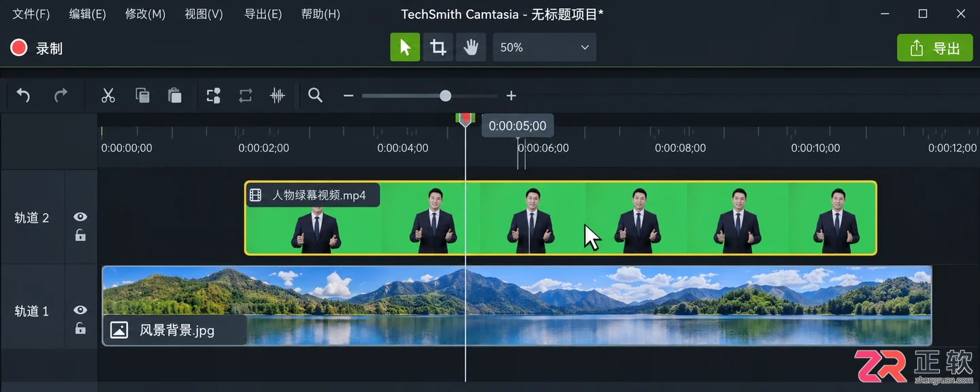
Task: Click the loop arrows toolbar icon
Action: click(246, 95)
